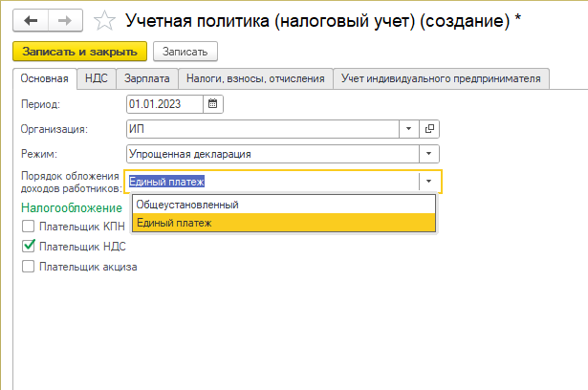Toggle the Плательщик акциза checkbox
588x390 pixels.
click(x=28, y=267)
